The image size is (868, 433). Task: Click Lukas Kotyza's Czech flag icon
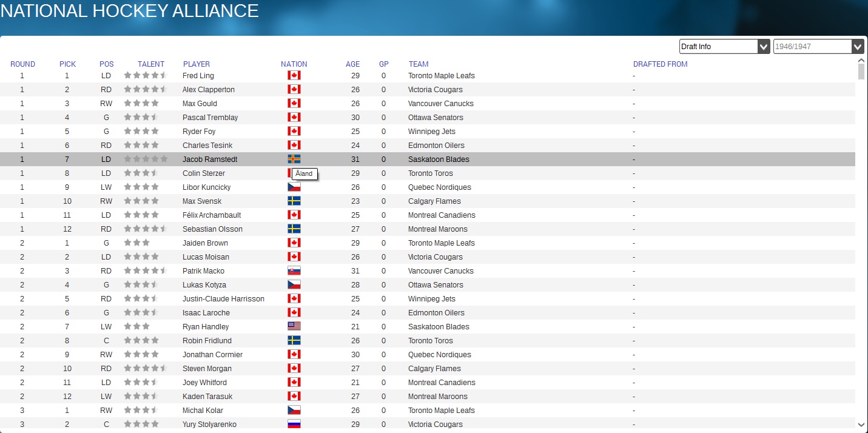[x=294, y=285]
